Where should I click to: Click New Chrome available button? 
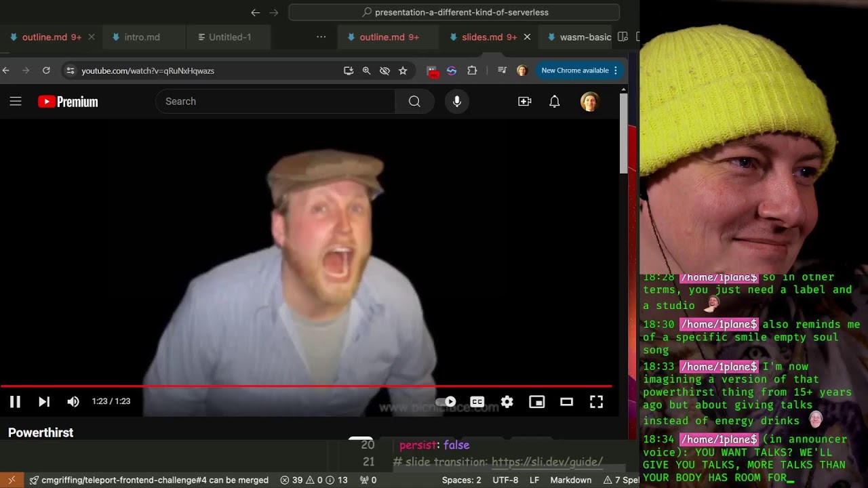point(580,70)
